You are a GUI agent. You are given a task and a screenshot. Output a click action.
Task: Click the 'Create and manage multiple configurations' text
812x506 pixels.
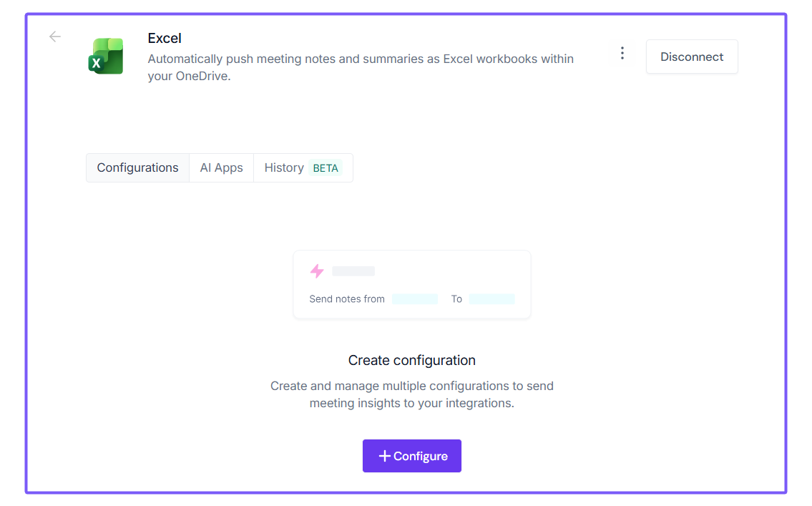tap(412, 394)
